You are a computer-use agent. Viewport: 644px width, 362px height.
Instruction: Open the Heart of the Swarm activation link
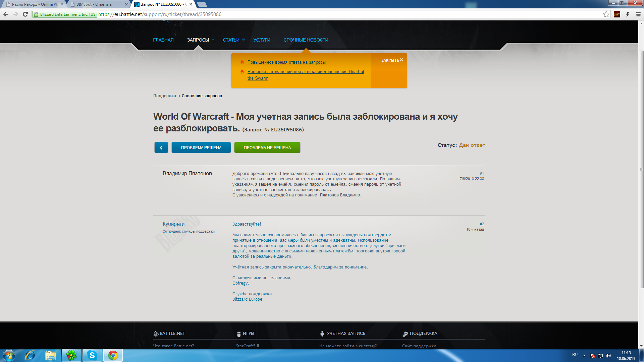point(306,72)
